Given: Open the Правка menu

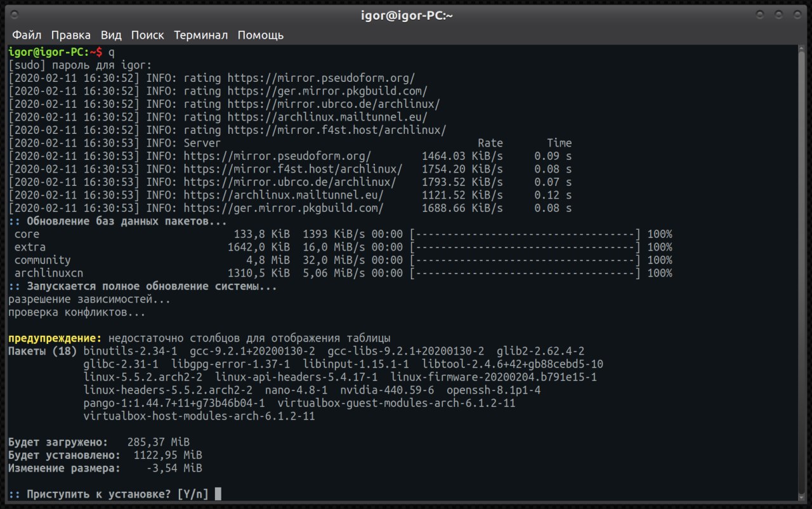Looking at the screenshot, I should pos(71,35).
